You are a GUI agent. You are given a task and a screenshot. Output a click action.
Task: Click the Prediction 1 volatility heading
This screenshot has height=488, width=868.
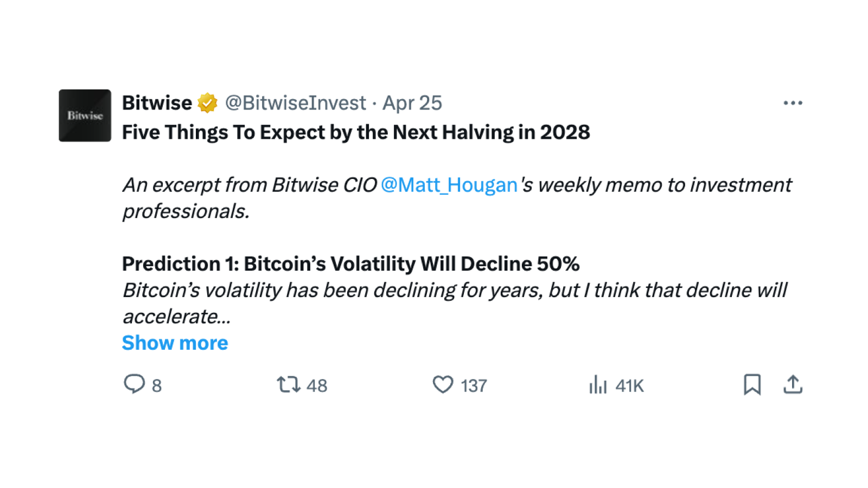click(x=350, y=264)
